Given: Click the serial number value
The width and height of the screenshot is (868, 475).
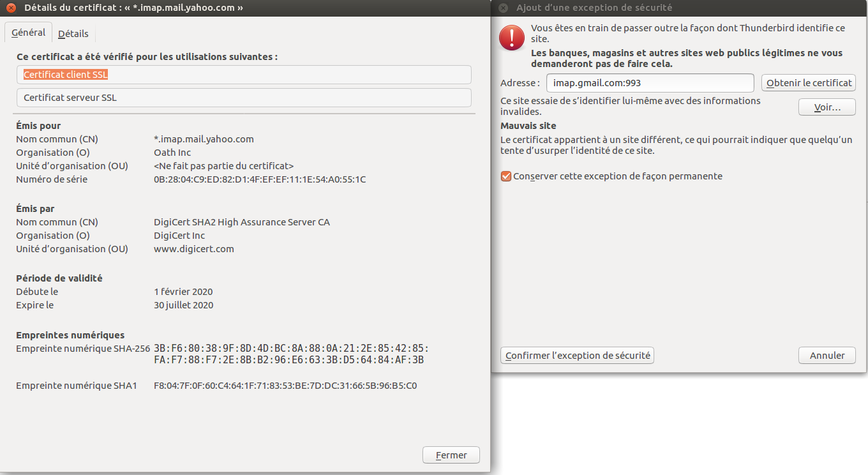Looking at the screenshot, I should [260, 179].
